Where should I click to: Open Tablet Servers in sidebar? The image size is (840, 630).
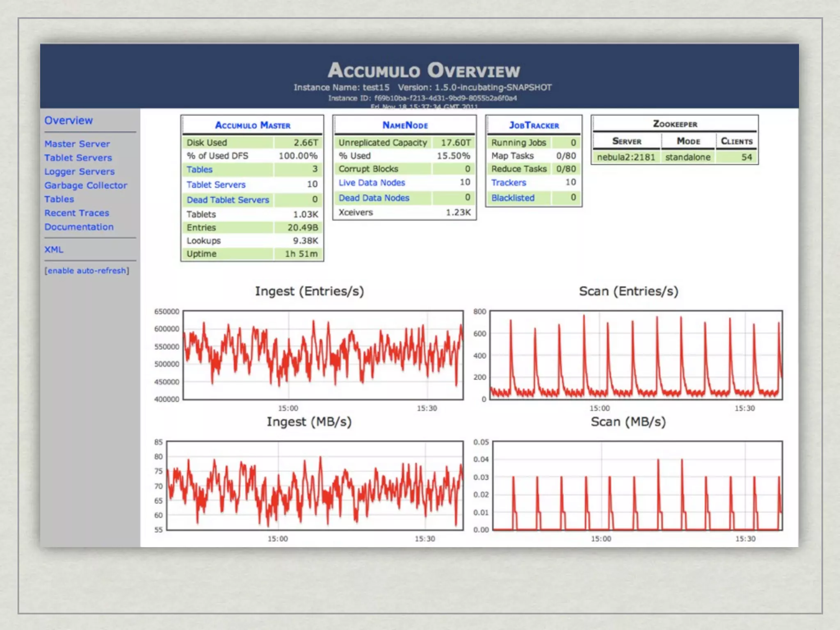(78, 158)
